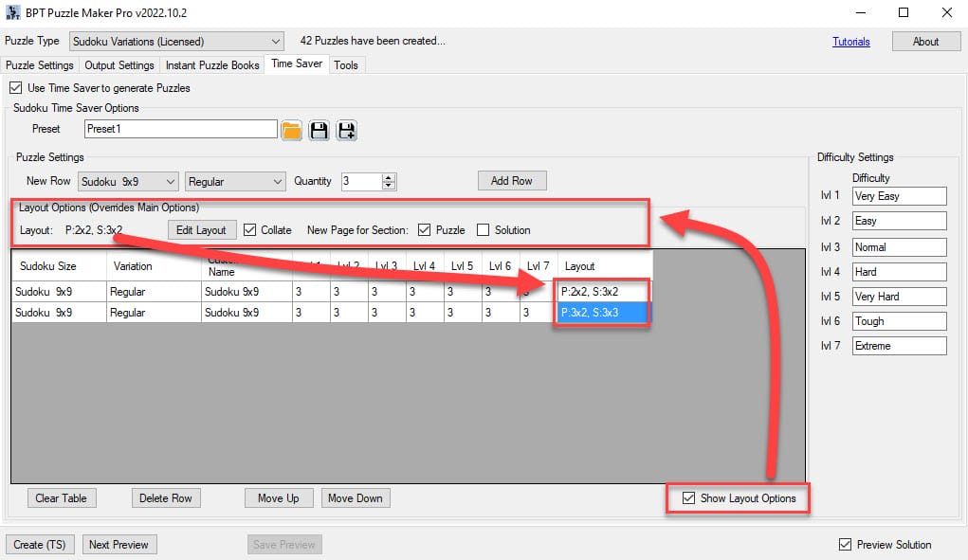Click the Add Row button
This screenshot has height=560, width=968.
[512, 181]
